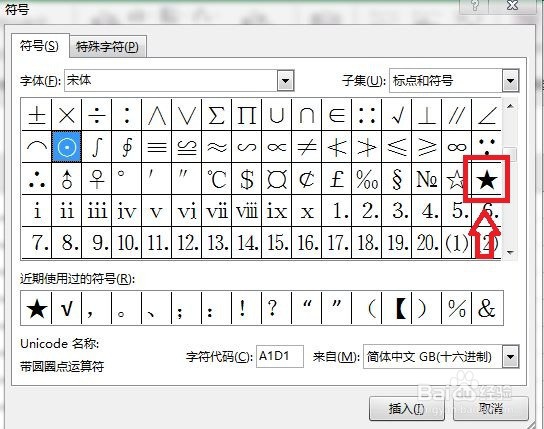Select the numero № symbol
This screenshot has height=429, width=544.
pyautogui.click(x=426, y=179)
